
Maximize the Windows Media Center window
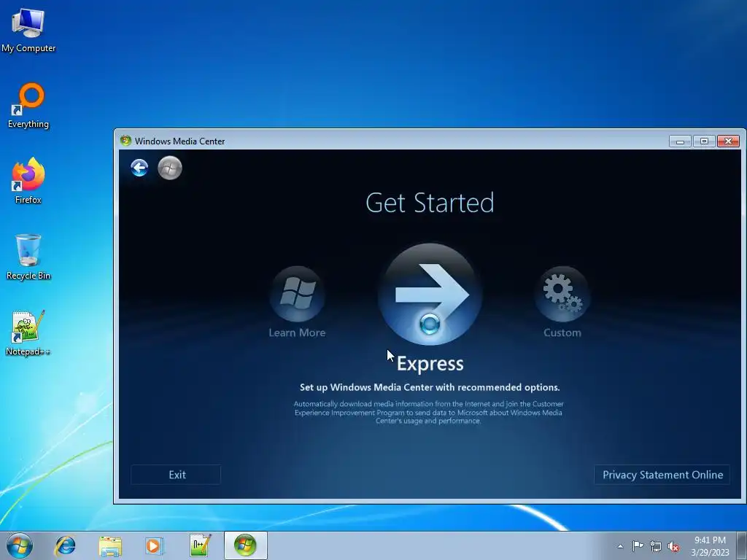point(704,141)
